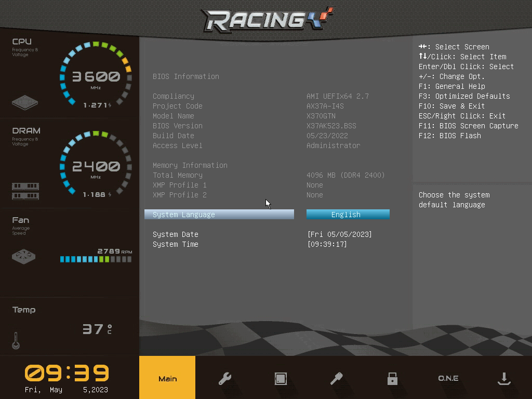Click the Fan icon in sidebar

(x=23, y=256)
